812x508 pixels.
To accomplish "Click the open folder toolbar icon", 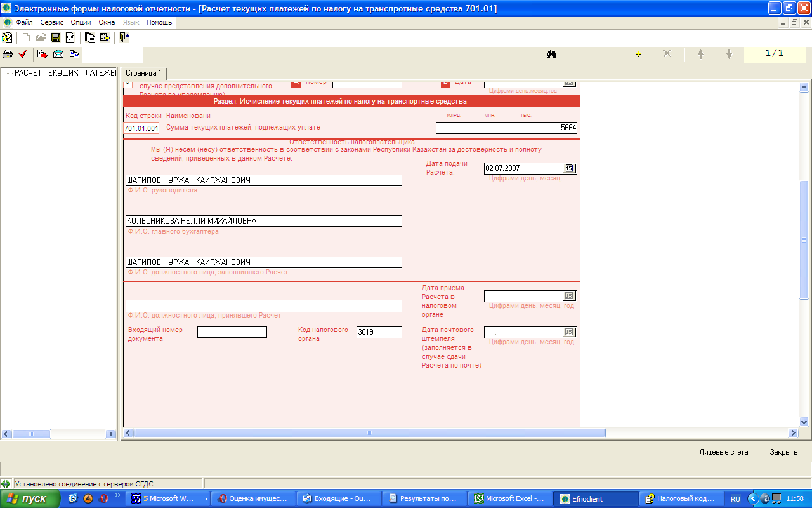I will [x=41, y=37].
